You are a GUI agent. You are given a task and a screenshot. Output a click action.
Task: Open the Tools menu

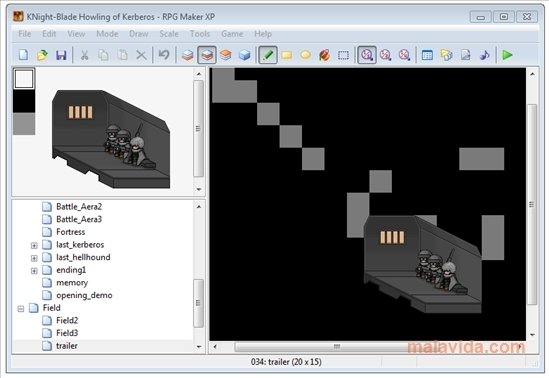tap(200, 34)
